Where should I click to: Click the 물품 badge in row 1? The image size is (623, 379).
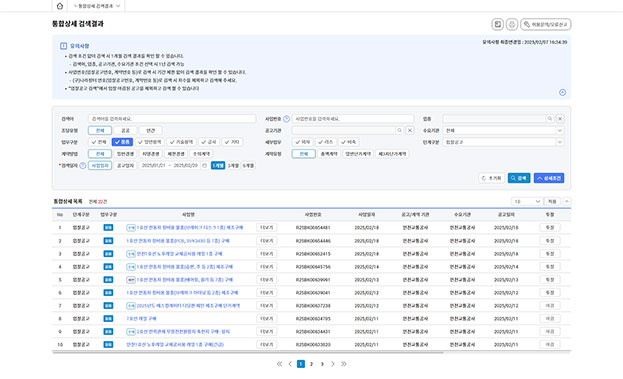coord(108,228)
